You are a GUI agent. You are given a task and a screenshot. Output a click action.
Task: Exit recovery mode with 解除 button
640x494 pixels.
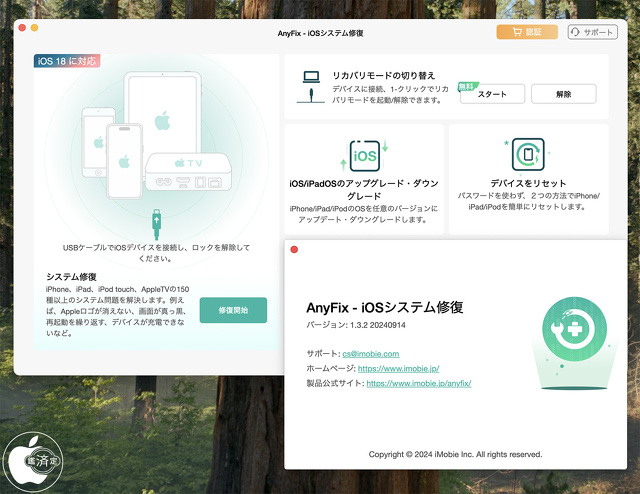tap(564, 94)
